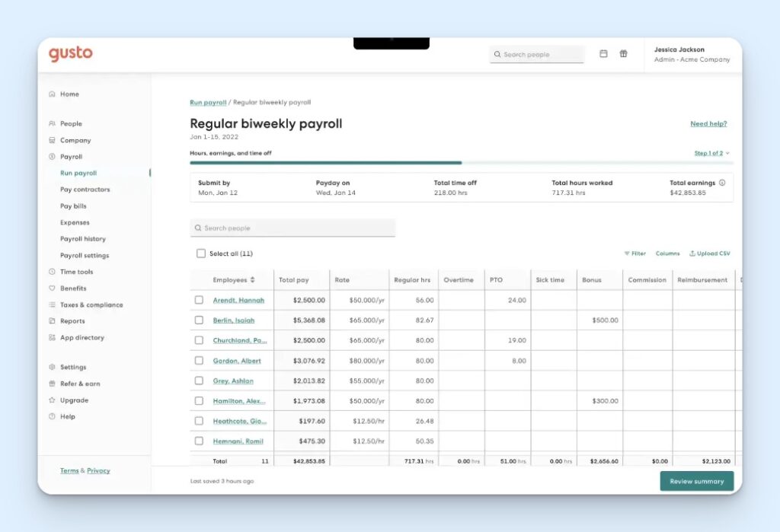The height and width of the screenshot is (532, 780).
Task: Check the box for Berlin, Isaiah
Action: (199, 320)
